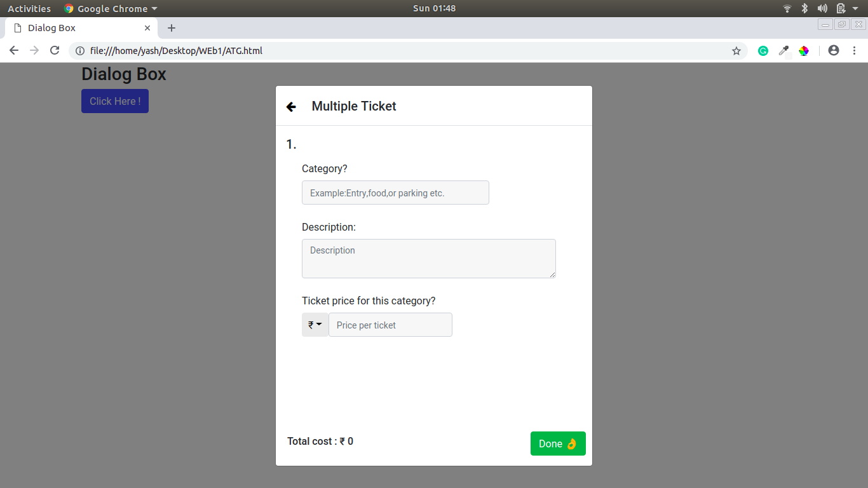Click the Category? label
Viewport: 868px width, 488px height.
tap(325, 168)
